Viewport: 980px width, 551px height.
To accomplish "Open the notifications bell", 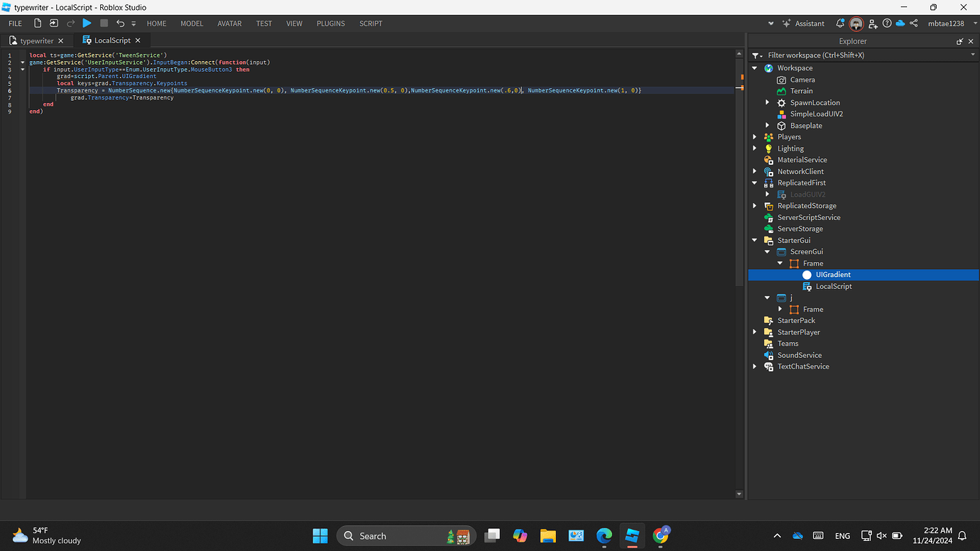I will pos(839,23).
